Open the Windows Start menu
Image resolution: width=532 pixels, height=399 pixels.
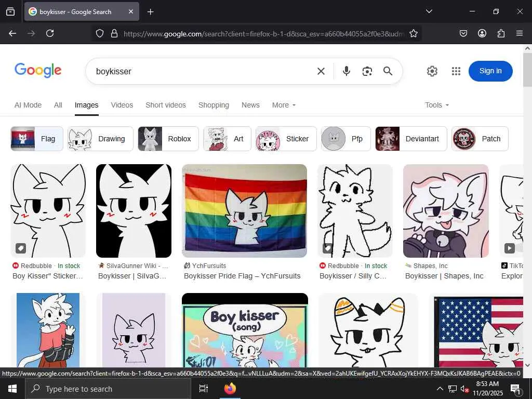tap(12, 389)
